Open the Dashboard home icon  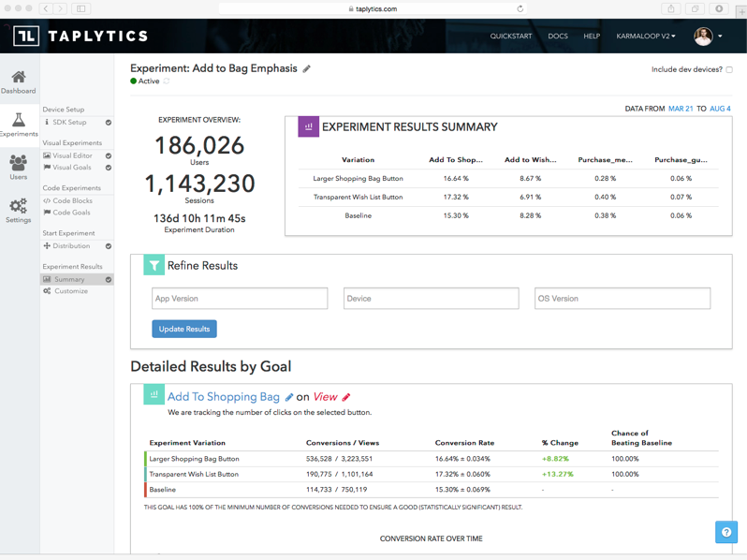point(19,77)
